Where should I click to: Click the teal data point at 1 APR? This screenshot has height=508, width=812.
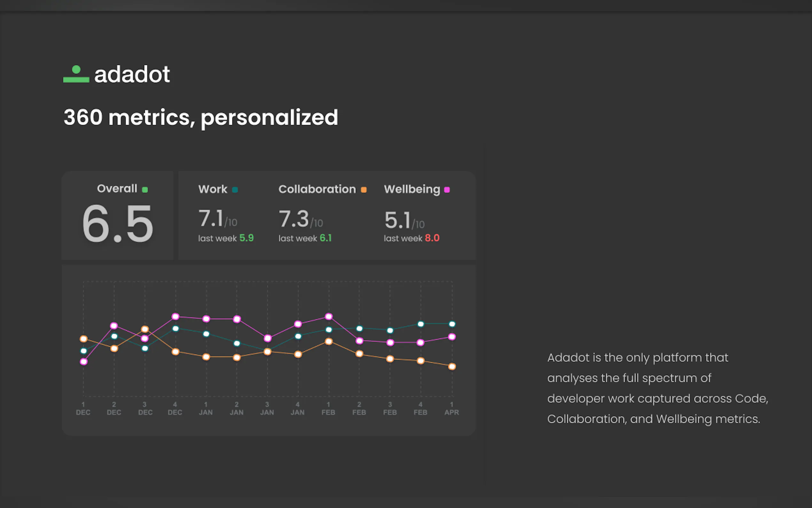click(452, 324)
